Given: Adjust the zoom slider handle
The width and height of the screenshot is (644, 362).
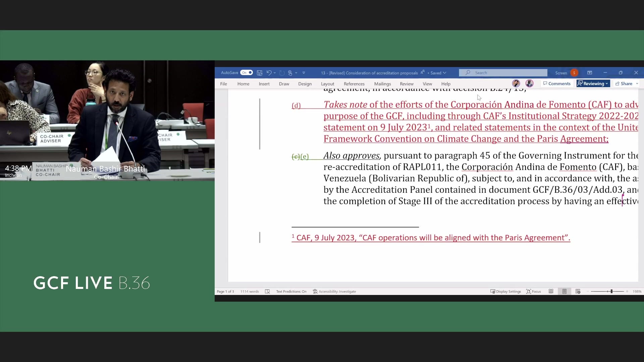Looking at the screenshot, I should (x=611, y=292).
